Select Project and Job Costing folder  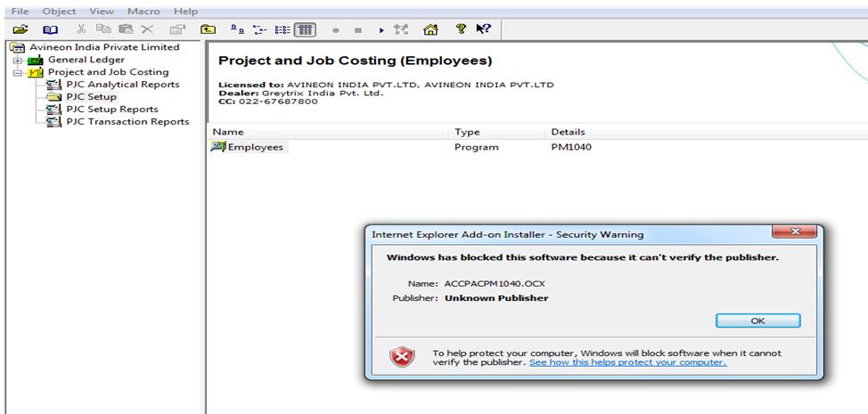tap(108, 72)
